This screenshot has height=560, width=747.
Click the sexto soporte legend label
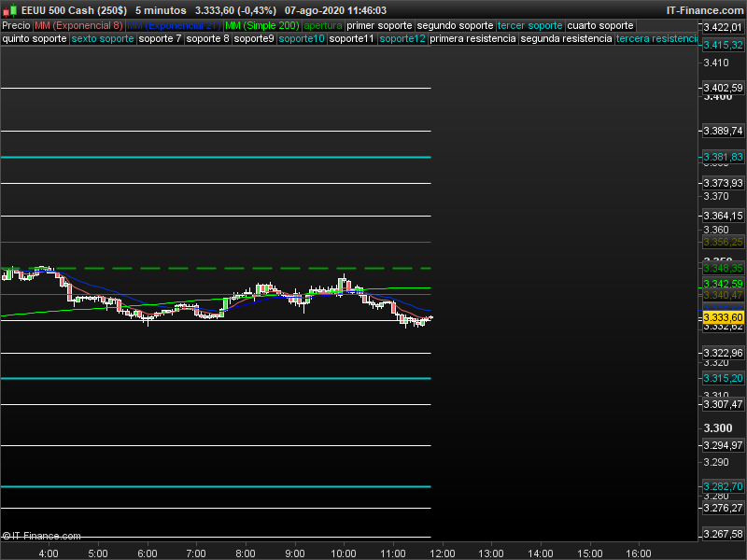click(x=103, y=39)
